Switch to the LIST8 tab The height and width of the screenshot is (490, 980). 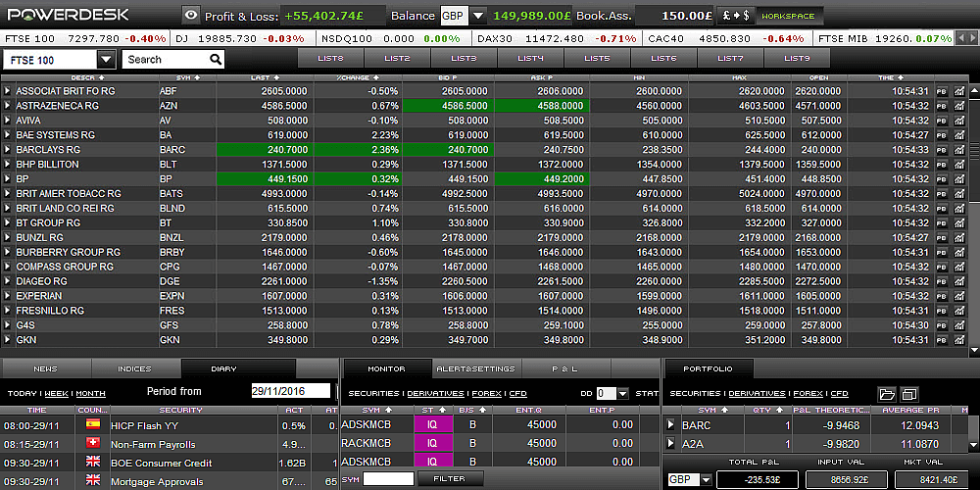tap(330, 58)
